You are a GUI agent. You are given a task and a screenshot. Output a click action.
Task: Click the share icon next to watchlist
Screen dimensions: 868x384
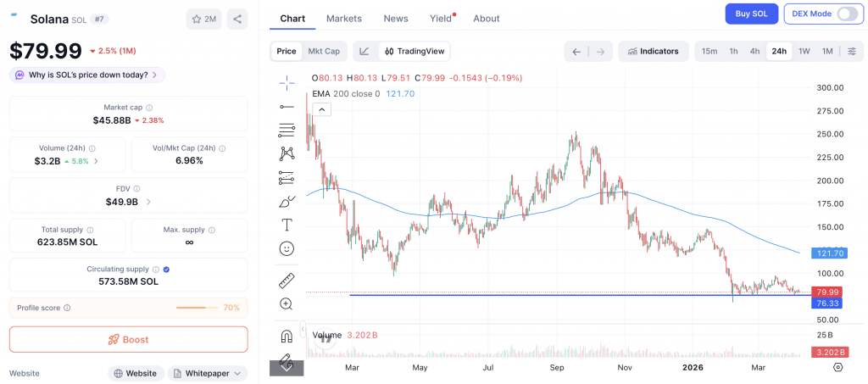coord(237,19)
